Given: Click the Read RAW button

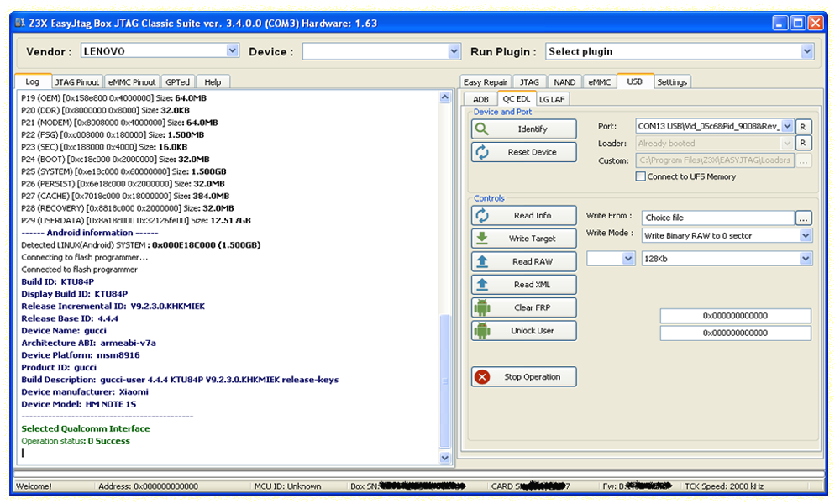Looking at the screenshot, I should [524, 261].
